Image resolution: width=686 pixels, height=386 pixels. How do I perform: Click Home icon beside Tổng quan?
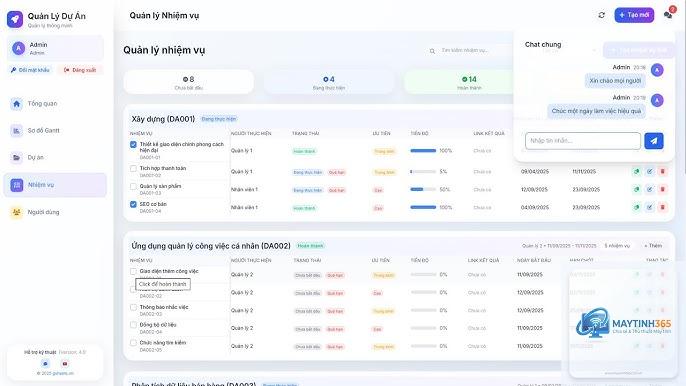click(17, 104)
